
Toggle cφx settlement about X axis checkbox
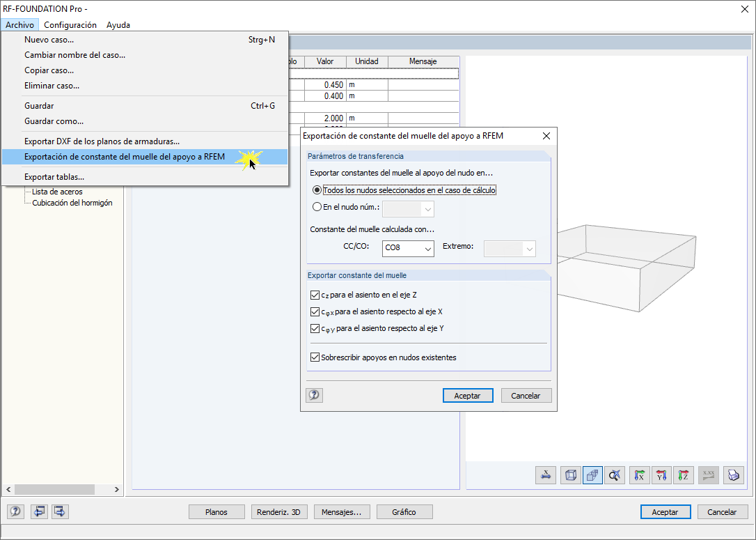click(x=315, y=311)
